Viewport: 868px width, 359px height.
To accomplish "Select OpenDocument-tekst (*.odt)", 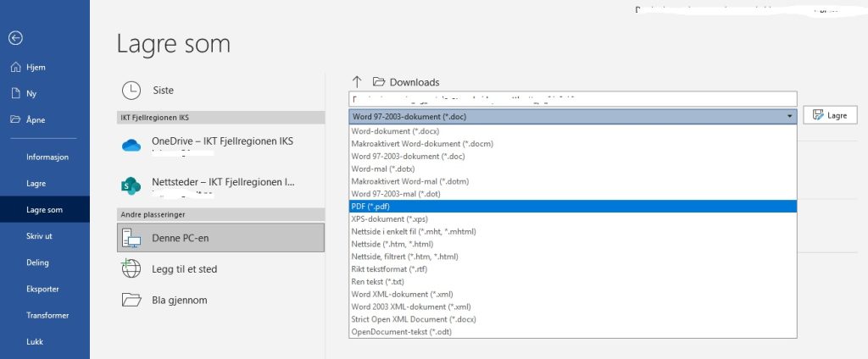I will [x=573, y=332].
